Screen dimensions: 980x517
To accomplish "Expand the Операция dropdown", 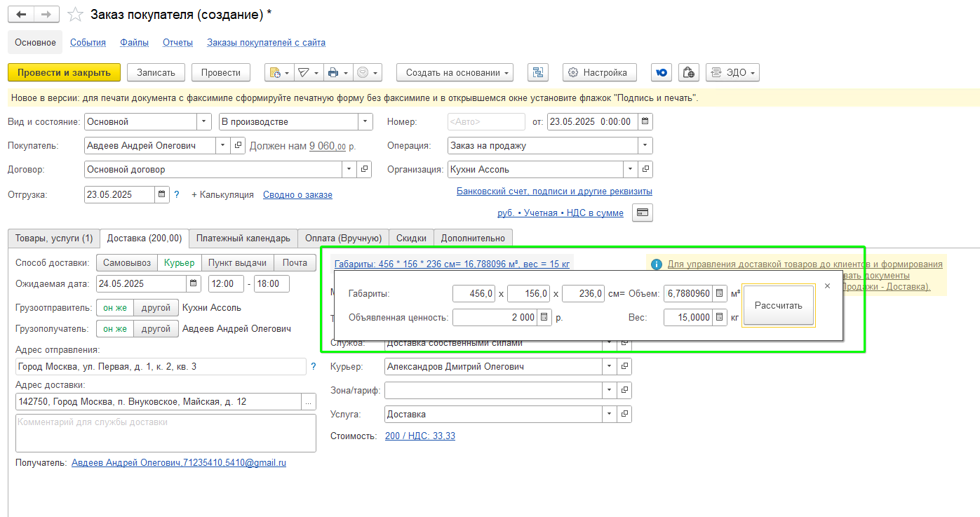I will pos(645,146).
